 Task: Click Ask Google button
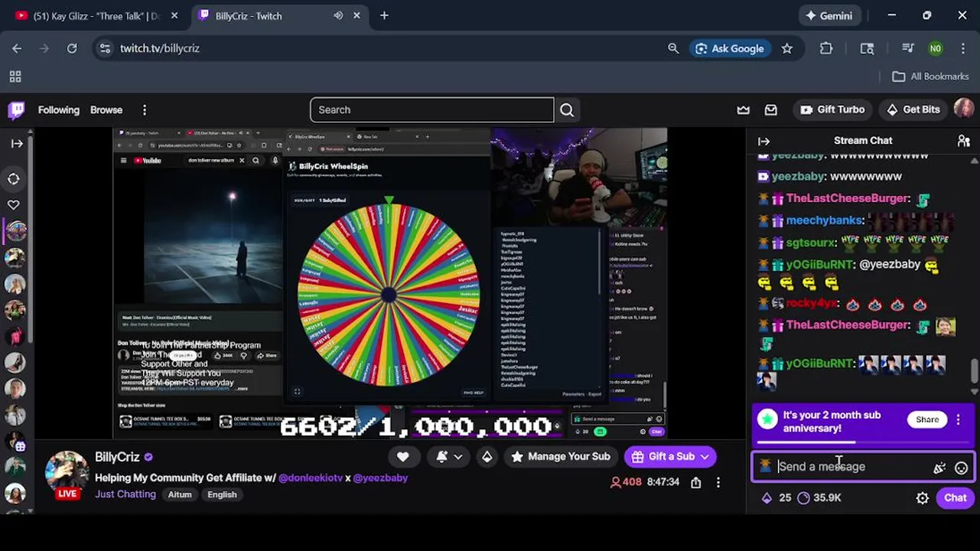[x=729, y=48]
